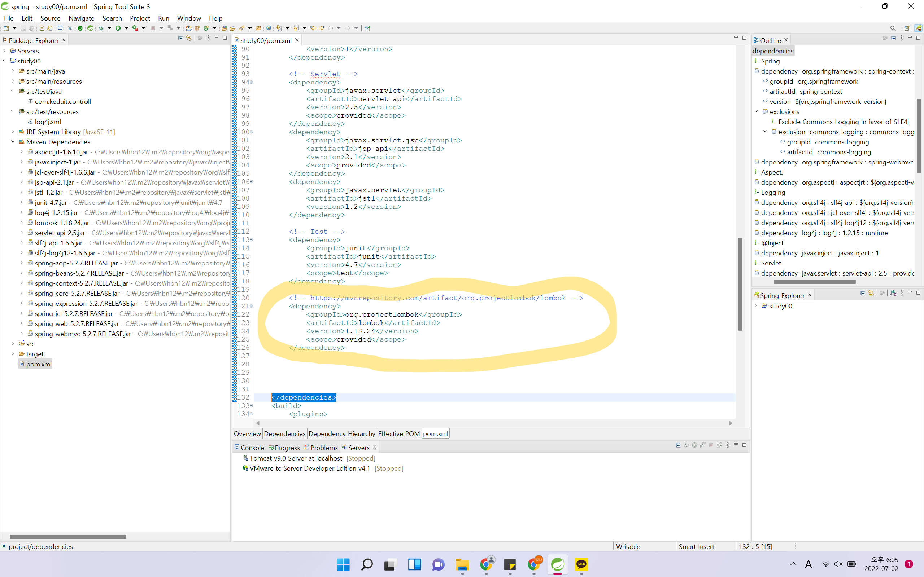Start the server with Servers panel play icon

[694, 445]
